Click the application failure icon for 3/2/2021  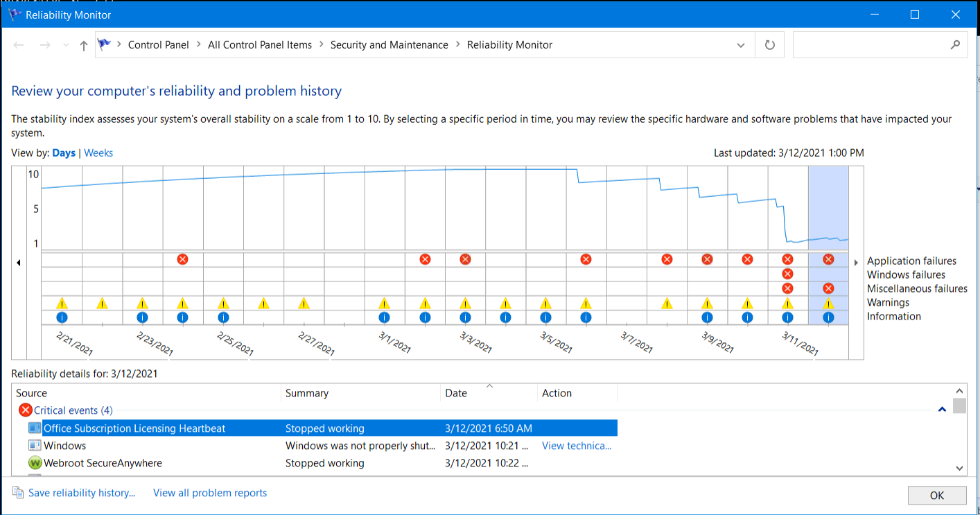[x=425, y=259]
